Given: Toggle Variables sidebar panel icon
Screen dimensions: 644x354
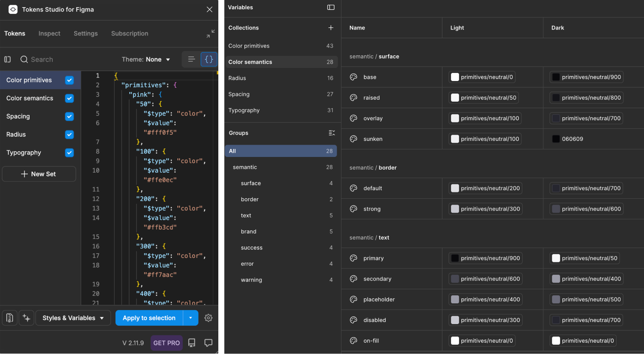Looking at the screenshot, I should [331, 7].
